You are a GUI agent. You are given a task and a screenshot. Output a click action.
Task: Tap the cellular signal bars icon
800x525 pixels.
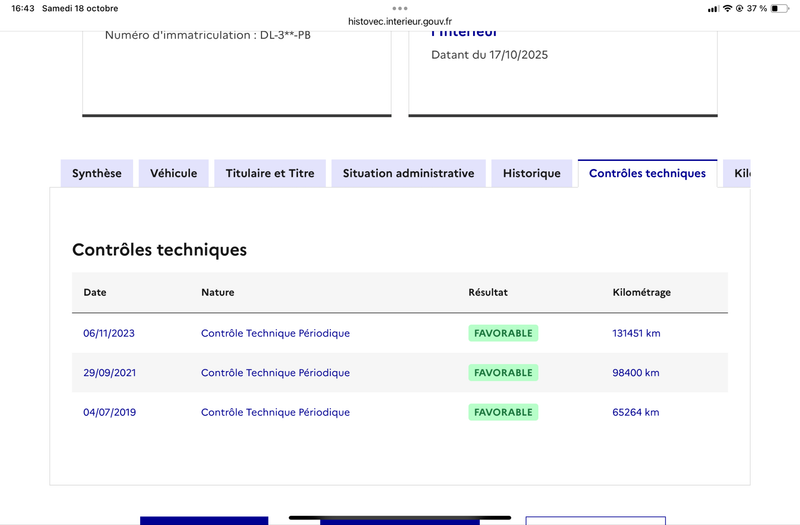712,8
